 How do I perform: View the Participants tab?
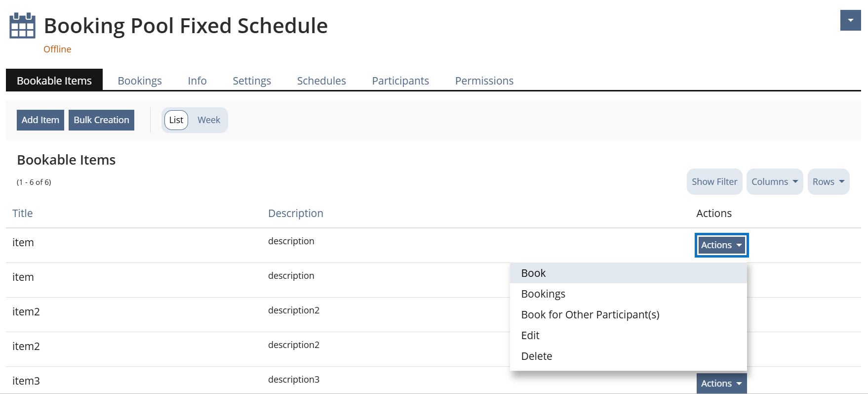[x=400, y=81]
